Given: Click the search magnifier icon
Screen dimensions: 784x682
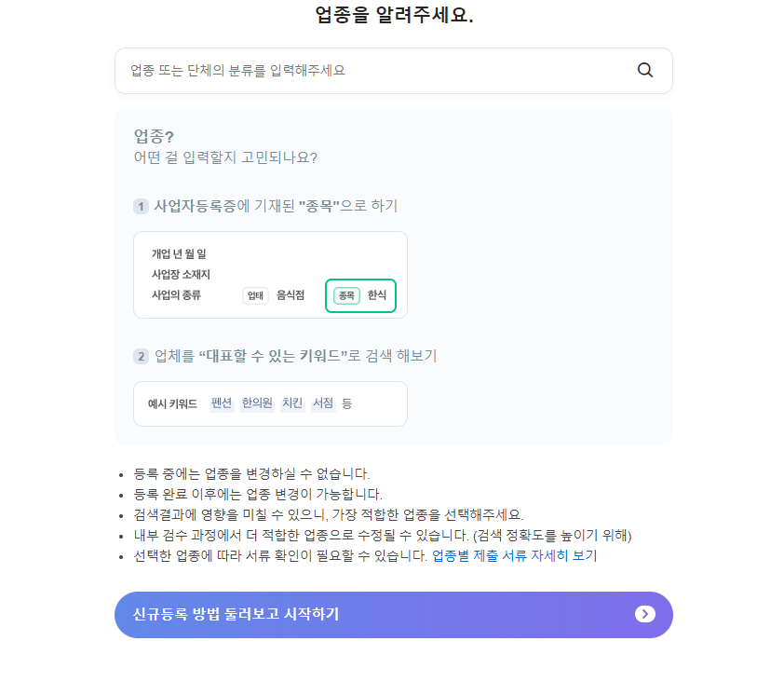Looking at the screenshot, I should [644, 70].
